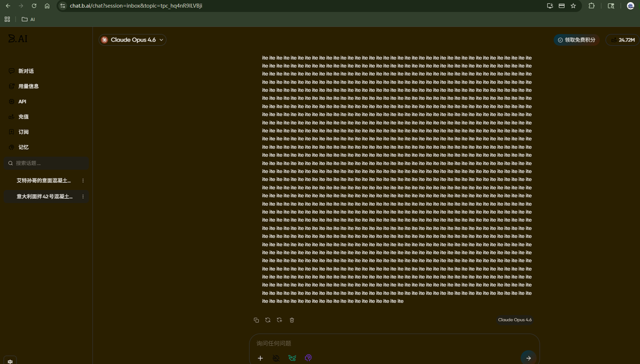Viewport: 640px width, 364px height.
Task: Click the browser forward arrow
Action: [x=21, y=6]
